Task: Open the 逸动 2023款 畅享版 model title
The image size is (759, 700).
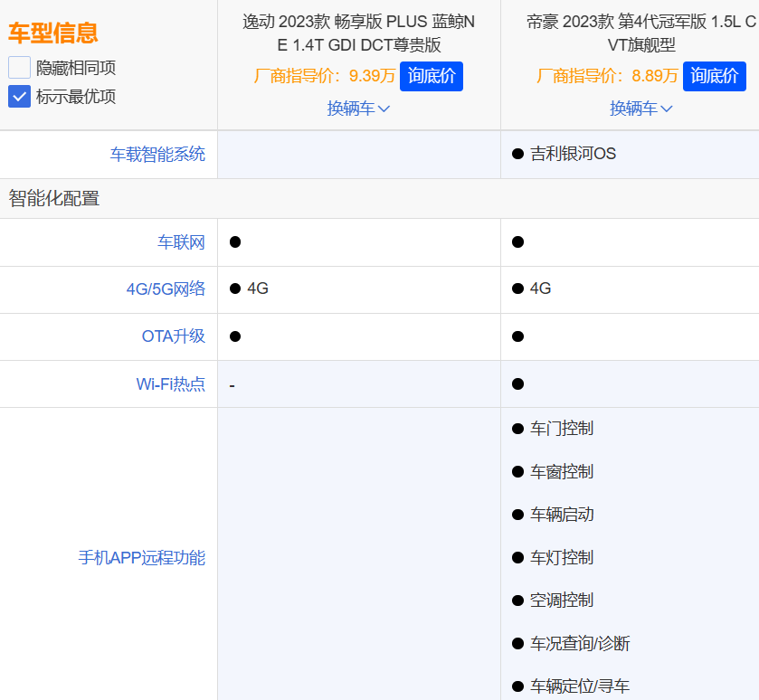Action: coord(358,33)
